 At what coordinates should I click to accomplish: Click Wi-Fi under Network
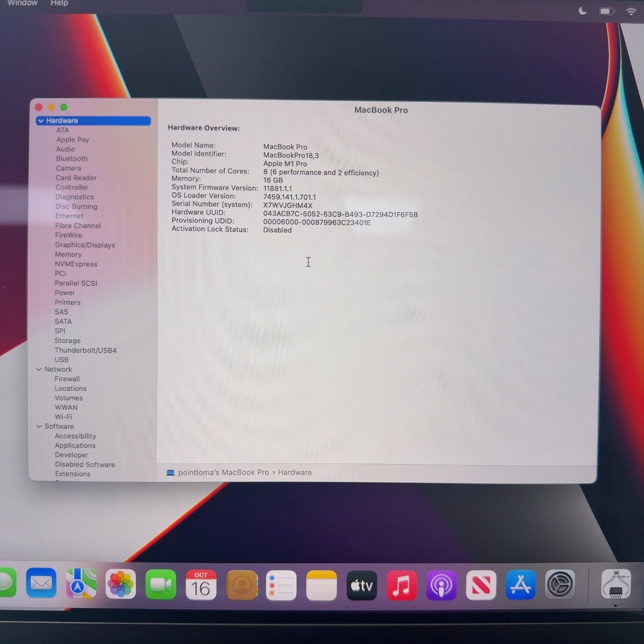pos(63,417)
